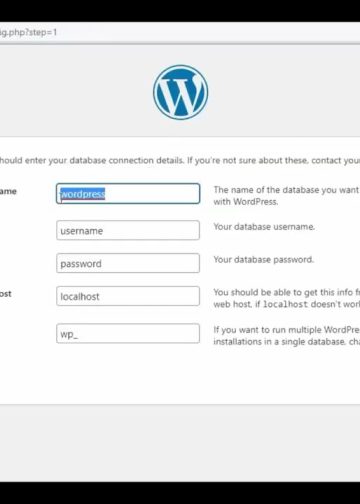Screen dimensions: 360x504
Task: Select the password input field
Action: 128,263
